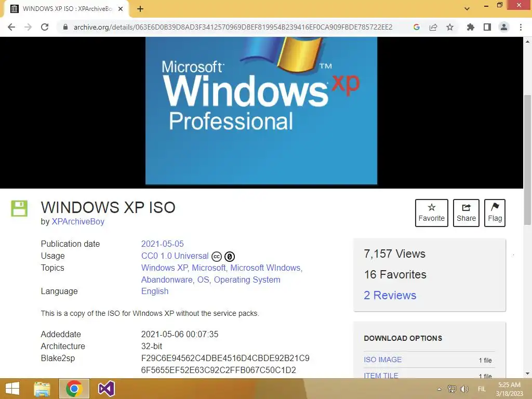Viewport: 532px width, 399px height.
Task: Open the Windows XP topic link
Action: (165, 268)
